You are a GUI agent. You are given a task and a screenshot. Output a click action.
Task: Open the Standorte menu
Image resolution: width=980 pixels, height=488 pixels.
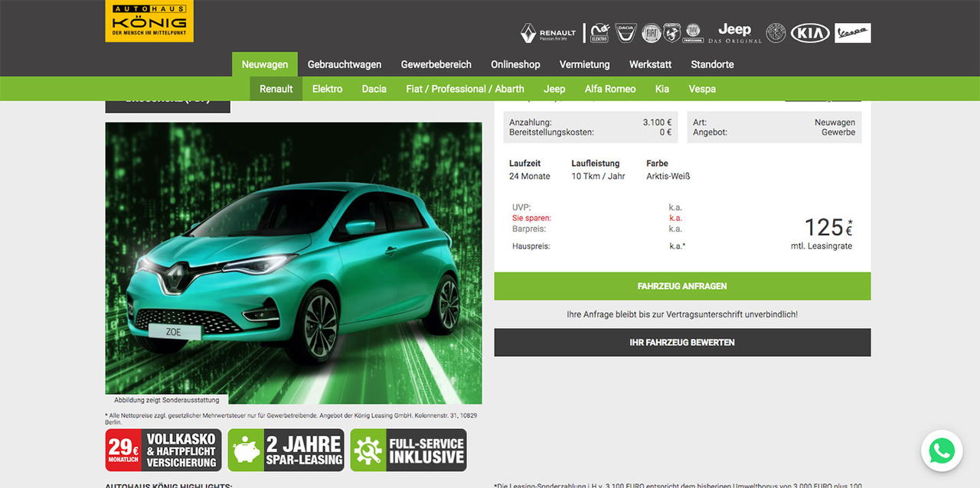(x=713, y=64)
